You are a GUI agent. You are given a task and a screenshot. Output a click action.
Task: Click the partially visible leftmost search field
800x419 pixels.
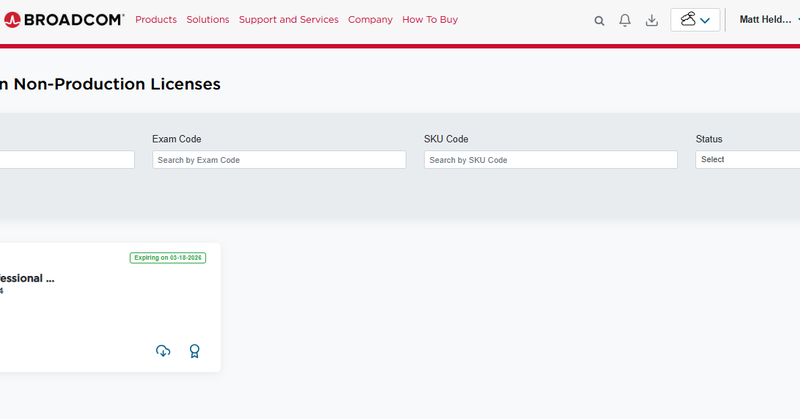pos(67,160)
